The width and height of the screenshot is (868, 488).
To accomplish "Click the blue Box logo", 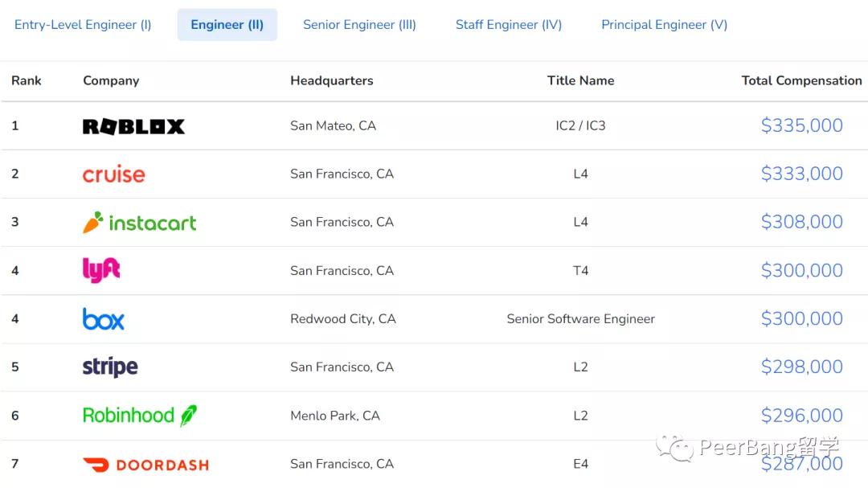I will [104, 319].
